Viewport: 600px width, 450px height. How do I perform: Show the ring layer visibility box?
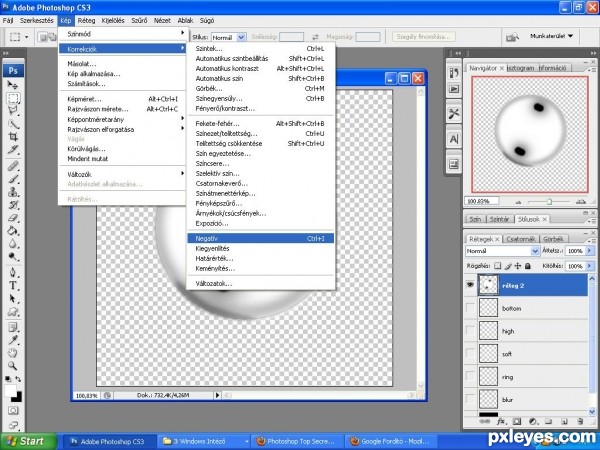[x=470, y=377]
